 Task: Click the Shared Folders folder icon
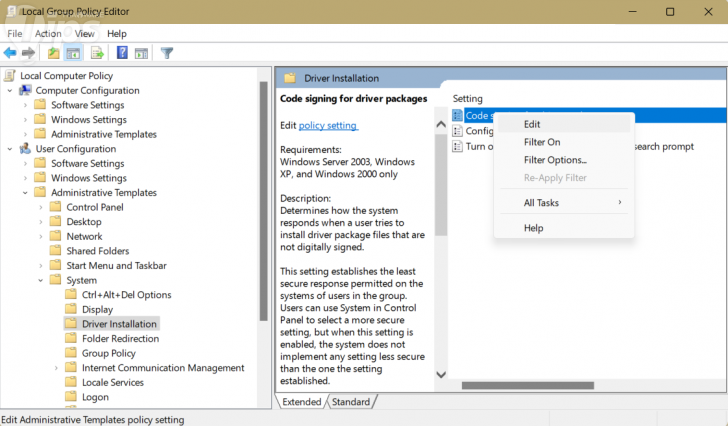[56, 251]
